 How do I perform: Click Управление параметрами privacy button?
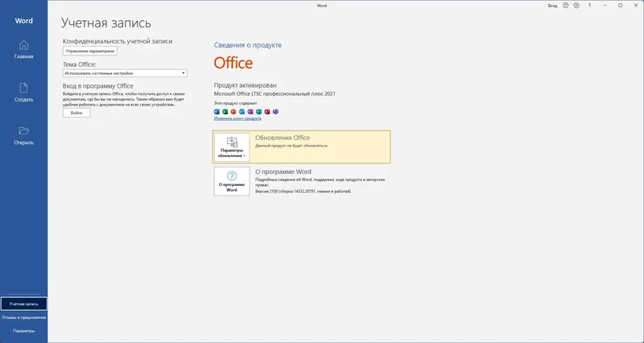pos(90,51)
